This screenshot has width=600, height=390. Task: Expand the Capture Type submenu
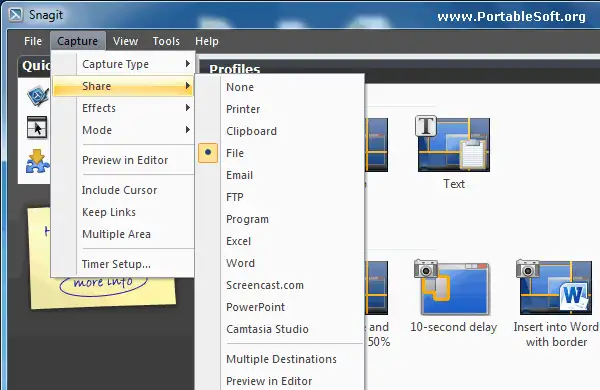pos(123,64)
